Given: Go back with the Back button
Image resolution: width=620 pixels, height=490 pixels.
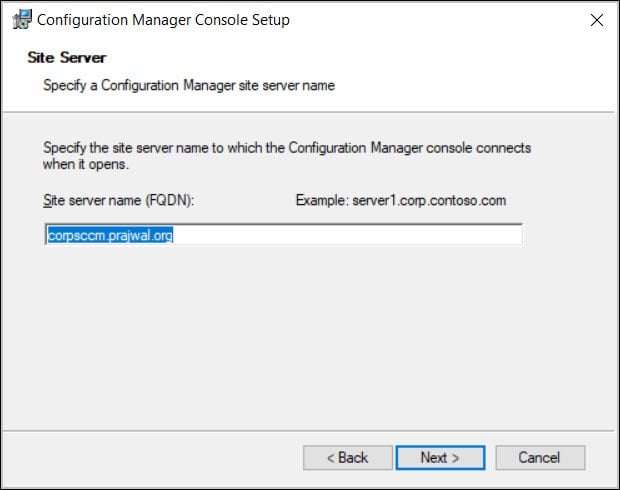Looking at the screenshot, I should pos(348,458).
